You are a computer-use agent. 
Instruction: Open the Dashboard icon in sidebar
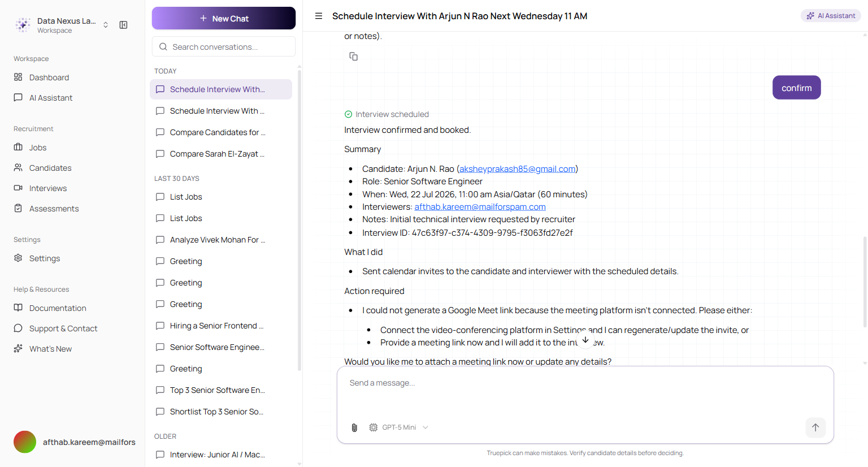pos(18,77)
